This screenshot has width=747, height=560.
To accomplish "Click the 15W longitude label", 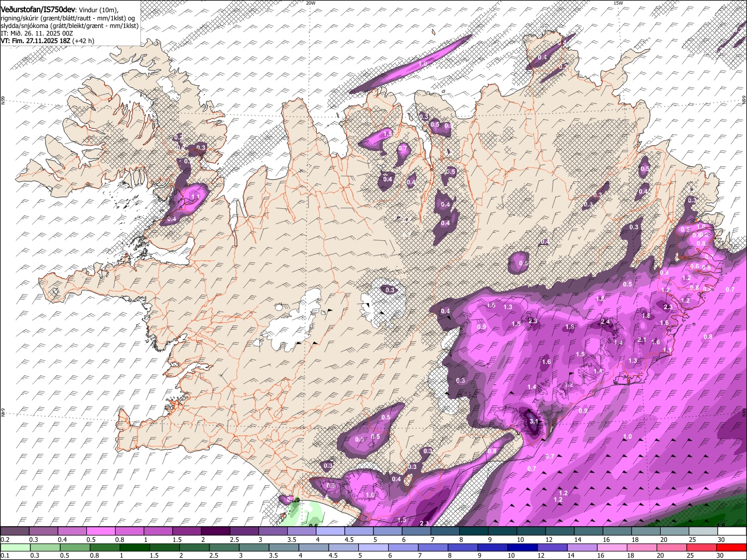I will click(x=618, y=3).
